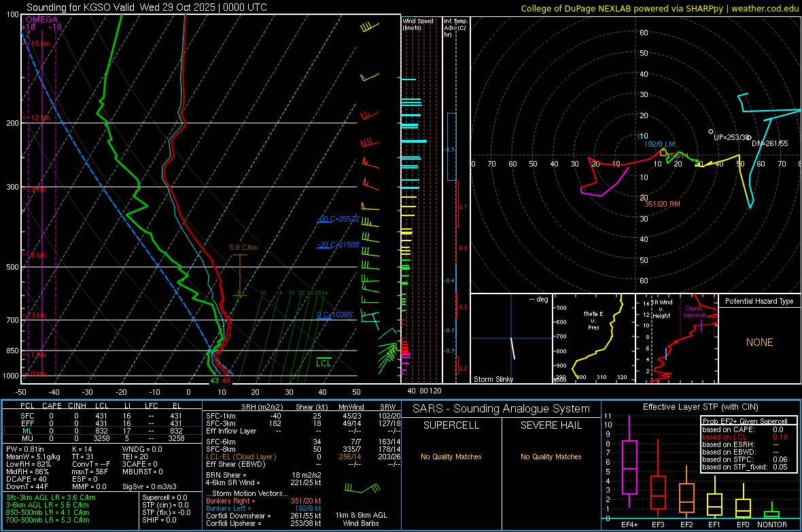Click the Prob EF2+ Given Supercell header
The image size is (802, 532).
coord(745,421)
